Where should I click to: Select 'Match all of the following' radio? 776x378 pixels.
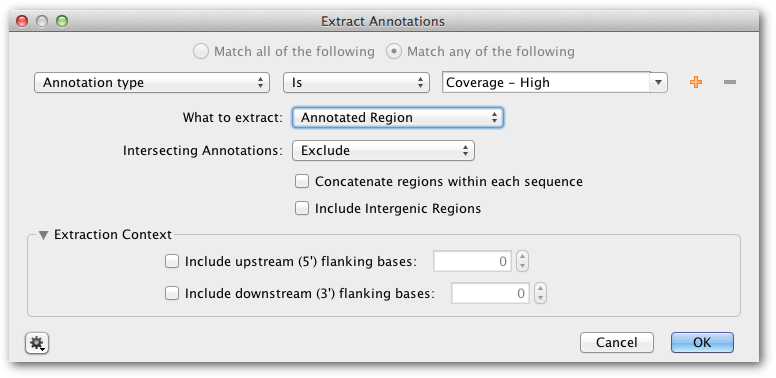coord(200,51)
